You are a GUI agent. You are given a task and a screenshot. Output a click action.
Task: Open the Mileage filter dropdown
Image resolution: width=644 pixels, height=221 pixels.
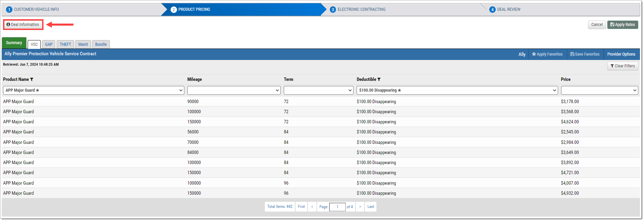point(234,90)
